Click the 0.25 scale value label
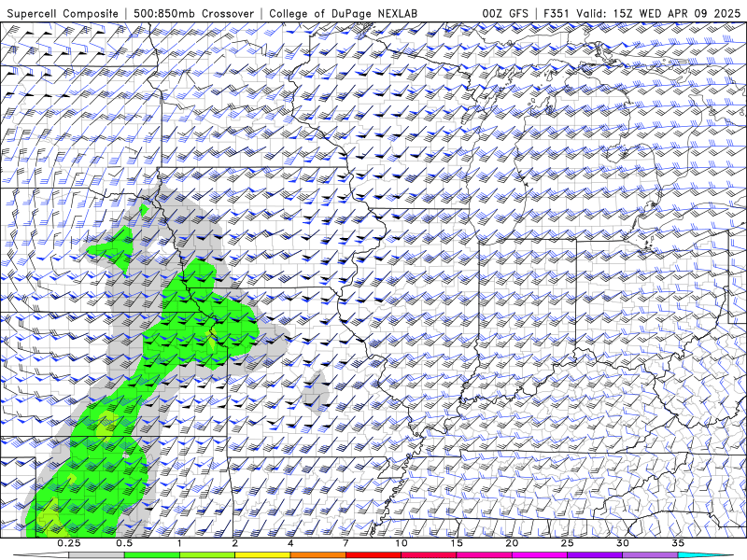This screenshot has width=747, height=560. pyautogui.click(x=69, y=543)
